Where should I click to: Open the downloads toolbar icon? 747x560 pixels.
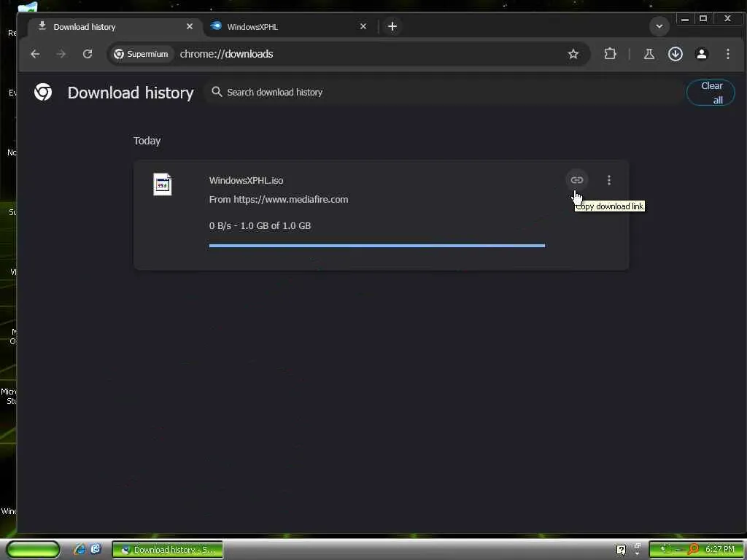pyautogui.click(x=675, y=54)
